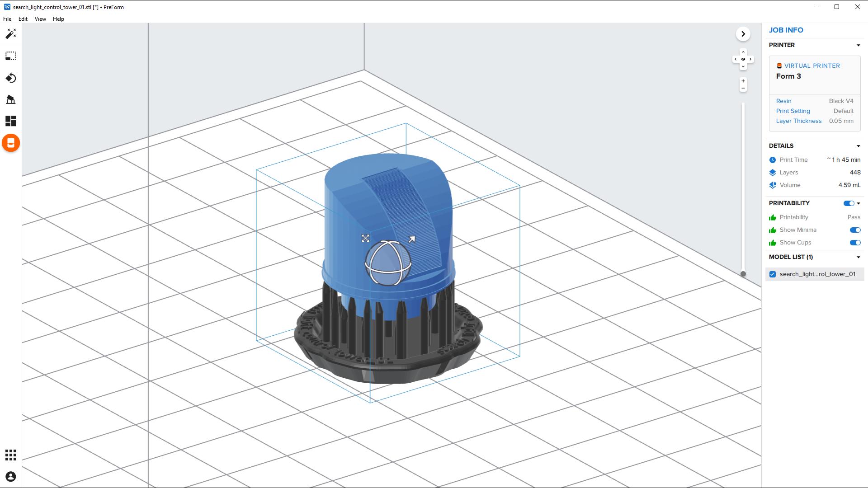Viewport: 868px width, 488px height.
Task: Zoom in with the plus button
Action: pos(743,81)
